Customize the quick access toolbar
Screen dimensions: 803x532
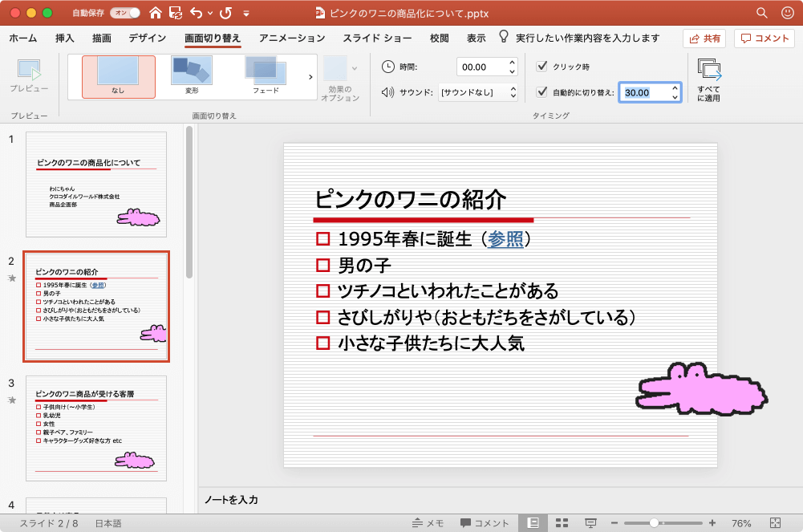[x=246, y=14]
